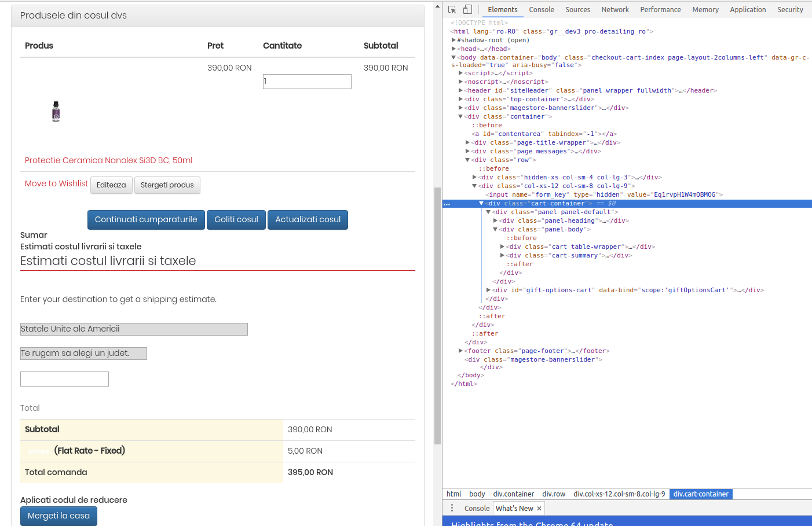Select div.container in the breadcrumb trail
The image size is (812, 526).
pyautogui.click(x=514, y=494)
